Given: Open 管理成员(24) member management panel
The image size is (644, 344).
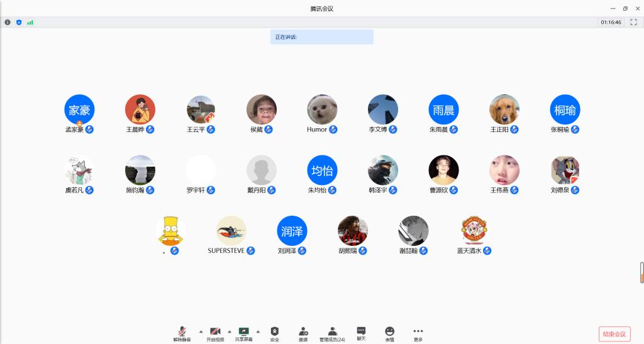Looking at the screenshot, I should [x=332, y=333].
